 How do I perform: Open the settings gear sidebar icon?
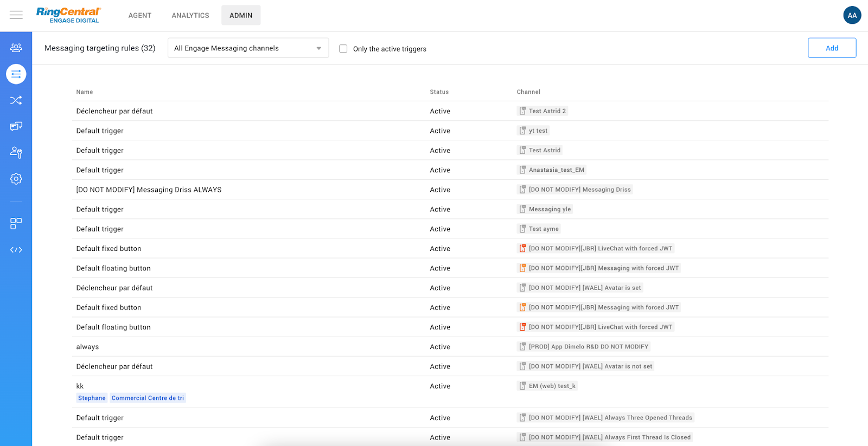(x=16, y=179)
